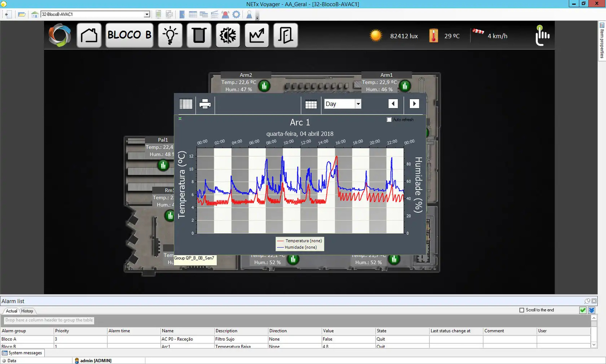Expand the top toolbar overflow arrow
Screen dimensions: 606x364
pos(258,18)
